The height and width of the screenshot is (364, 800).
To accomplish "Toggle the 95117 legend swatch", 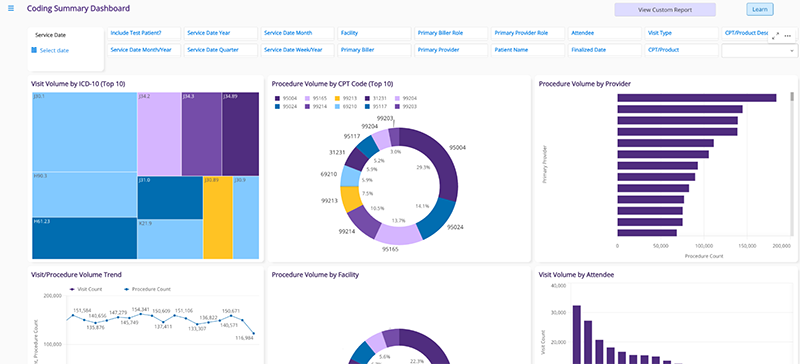I will pyautogui.click(x=367, y=107).
